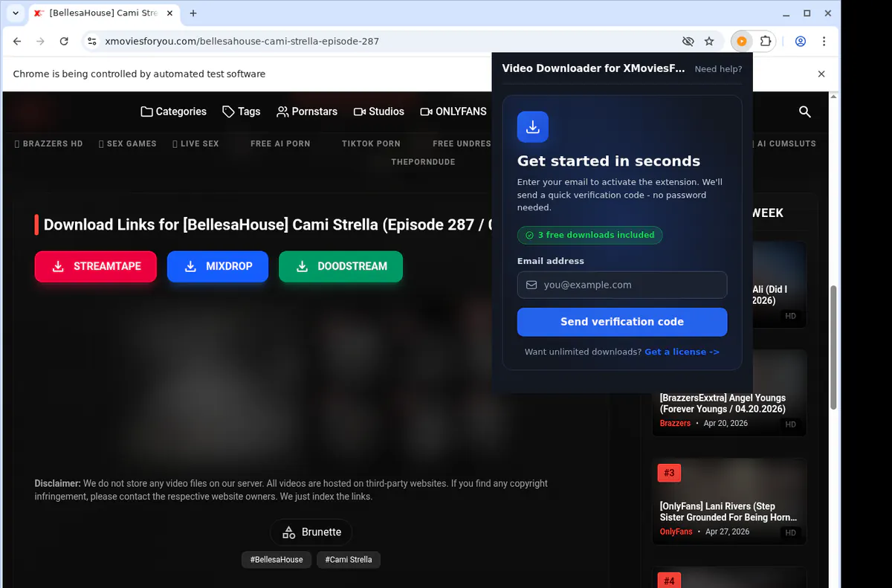Click the SEX GAMES link

(x=128, y=143)
